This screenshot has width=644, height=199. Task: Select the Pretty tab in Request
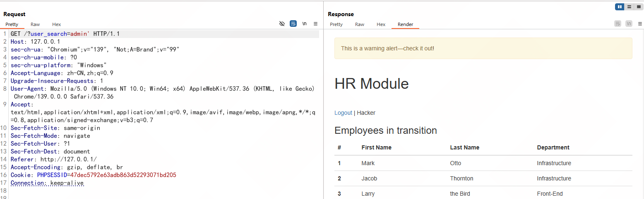pos(12,24)
